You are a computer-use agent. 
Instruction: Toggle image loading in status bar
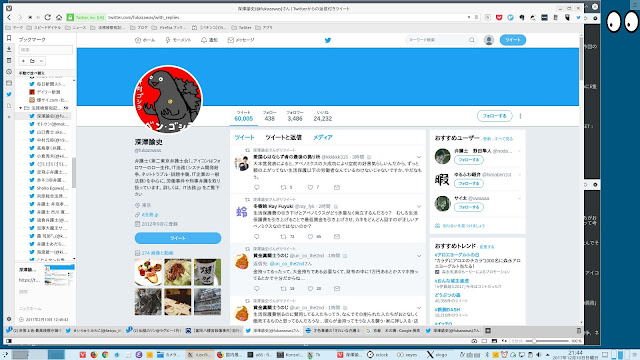(x=494, y=341)
